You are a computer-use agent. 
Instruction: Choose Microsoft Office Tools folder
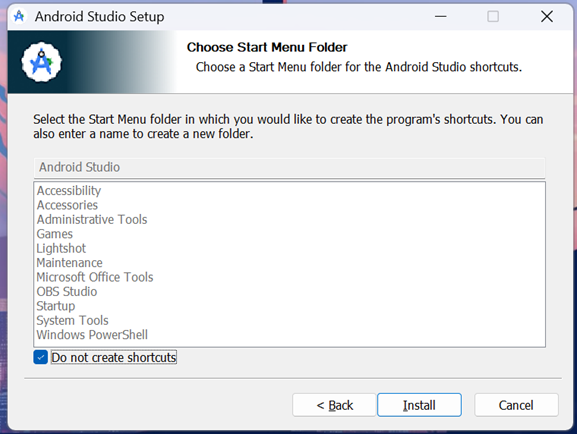pyautogui.click(x=95, y=277)
